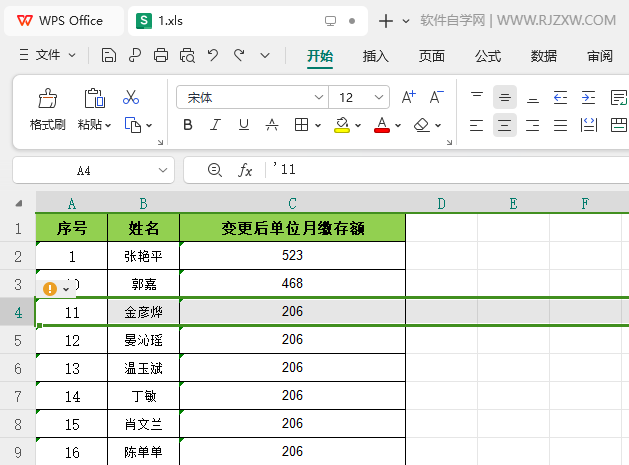The image size is (629, 465).
Task: Click the Save icon in quick toolbar
Action: [109, 55]
